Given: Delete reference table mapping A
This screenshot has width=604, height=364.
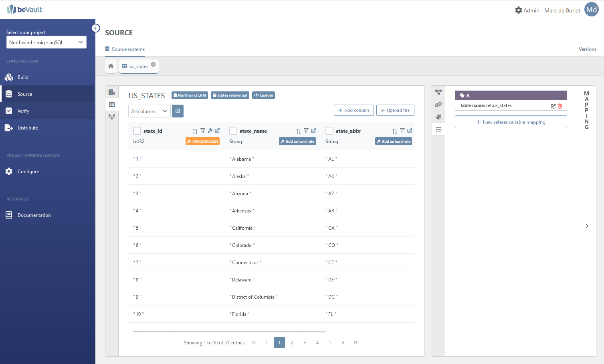Looking at the screenshot, I should click(x=560, y=106).
